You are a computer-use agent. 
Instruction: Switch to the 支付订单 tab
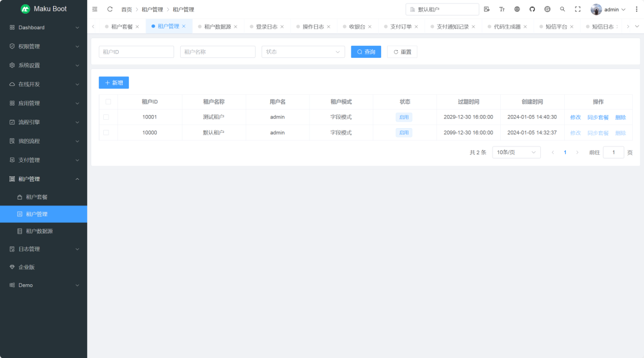[x=401, y=27]
